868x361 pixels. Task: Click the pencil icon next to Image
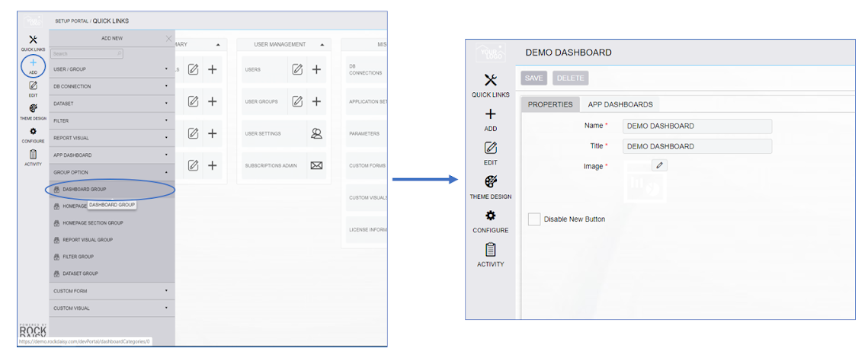pyautogui.click(x=659, y=165)
